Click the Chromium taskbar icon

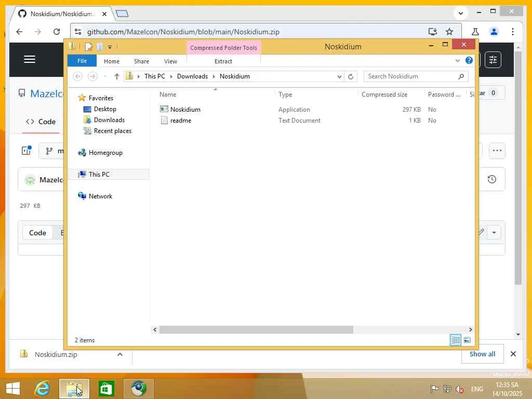click(x=138, y=389)
